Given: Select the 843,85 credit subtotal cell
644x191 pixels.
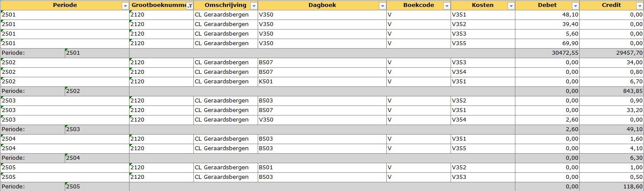Looking at the screenshot, I should pyautogui.click(x=611, y=91).
